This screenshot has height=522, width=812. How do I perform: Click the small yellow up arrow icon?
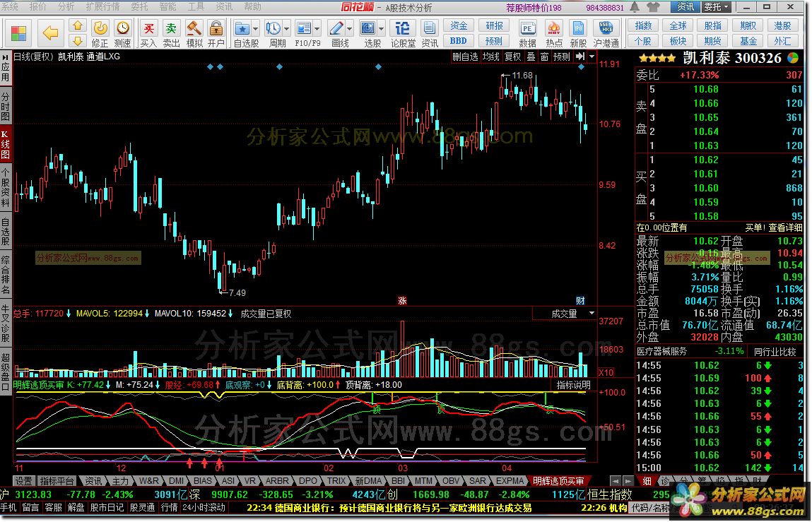pos(78,26)
